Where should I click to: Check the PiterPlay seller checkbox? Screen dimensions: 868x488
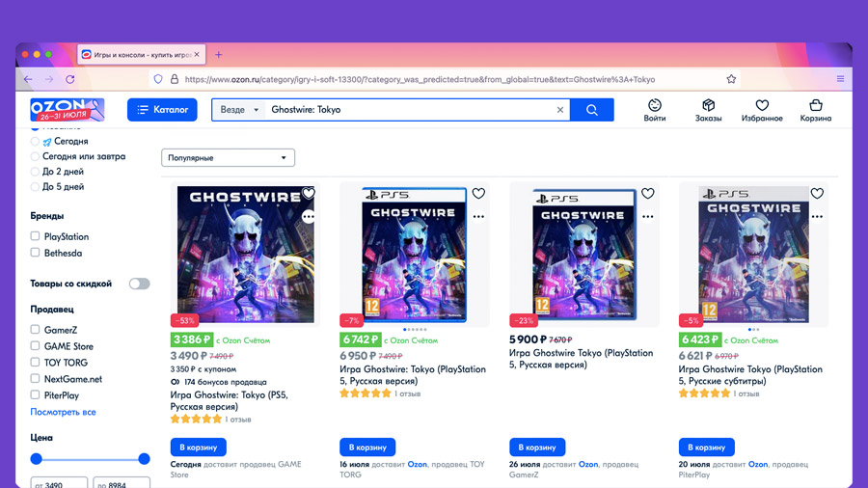point(35,395)
